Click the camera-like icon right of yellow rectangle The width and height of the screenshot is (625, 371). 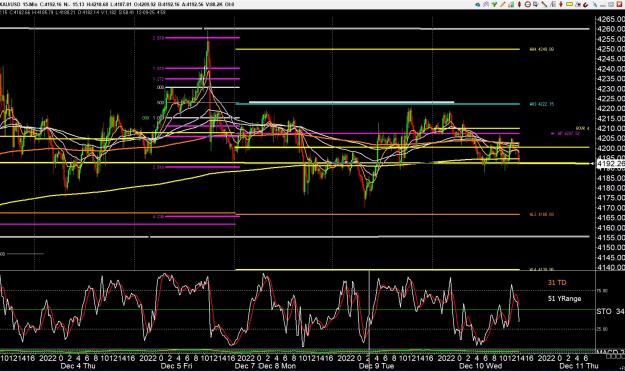click(578, 4)
